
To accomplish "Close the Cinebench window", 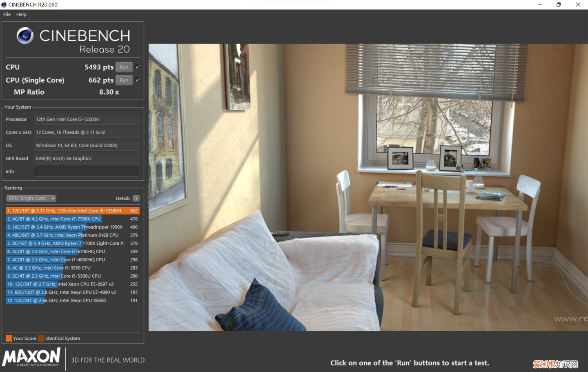I will pyautogui.click(x=578, y=4).
